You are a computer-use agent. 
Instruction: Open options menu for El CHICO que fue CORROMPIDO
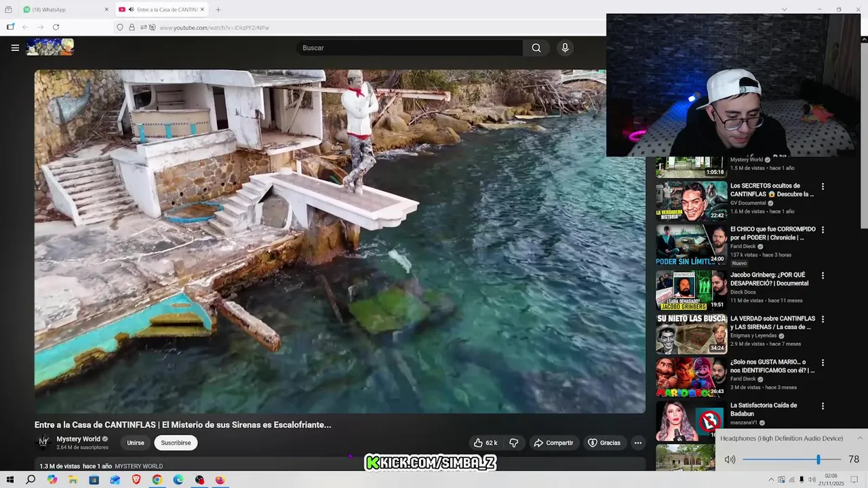[823, 230]
